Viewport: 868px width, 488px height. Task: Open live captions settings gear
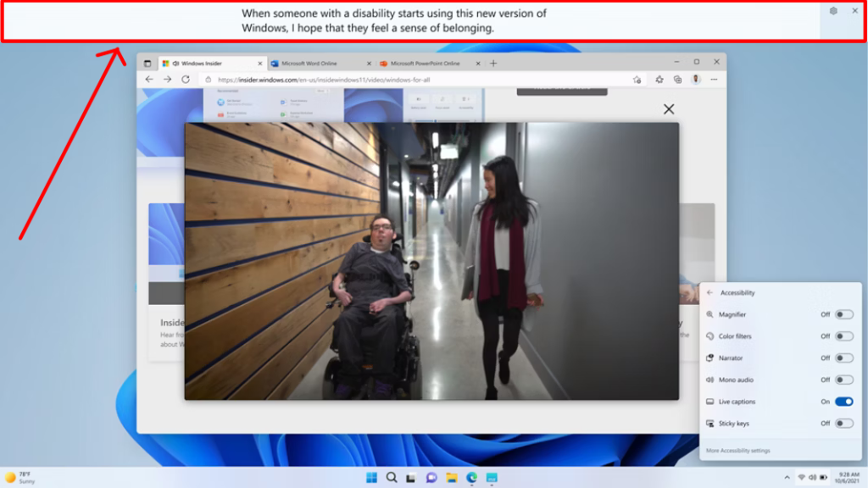coord(833,11)
